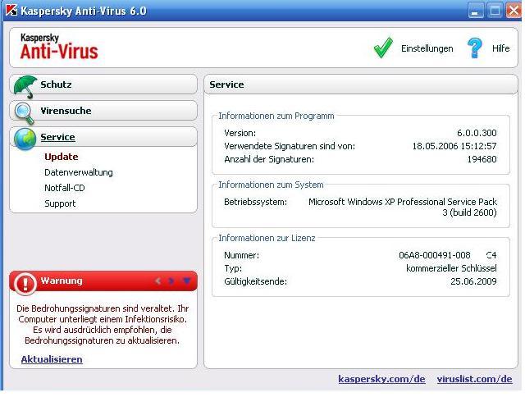This screenshot has height=420, width=525.
Task: Show next warning with right arrow
Action: pyautogui.click(x=171, y=281)
